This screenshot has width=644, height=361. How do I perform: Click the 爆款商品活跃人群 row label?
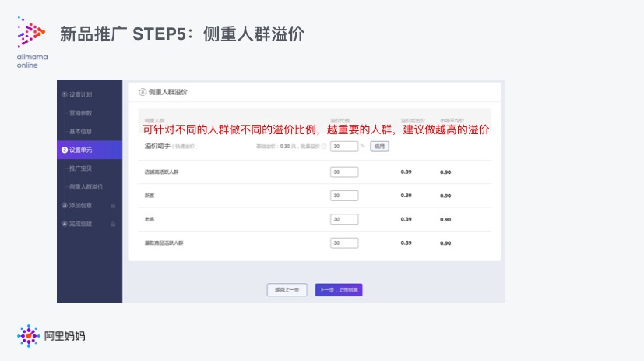pyautogui.click(x=164, y=243)
